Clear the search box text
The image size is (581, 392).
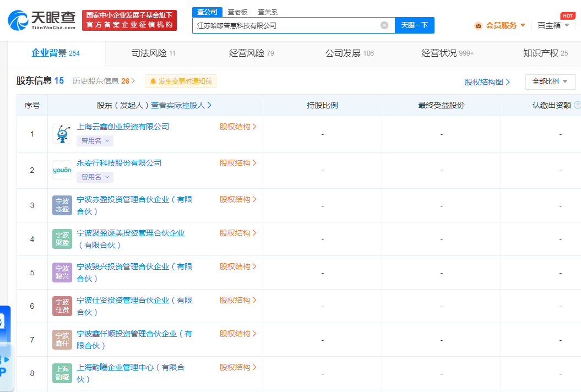click(384, 25)
